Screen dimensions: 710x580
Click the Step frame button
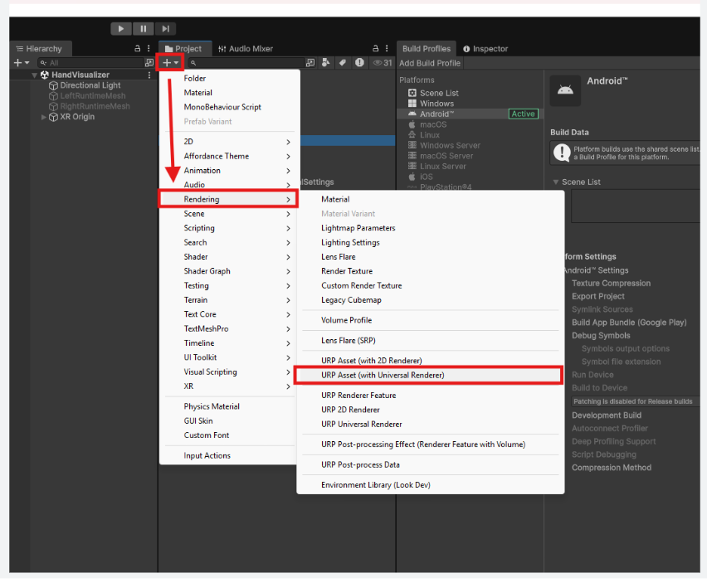click(x=165, y=29)
